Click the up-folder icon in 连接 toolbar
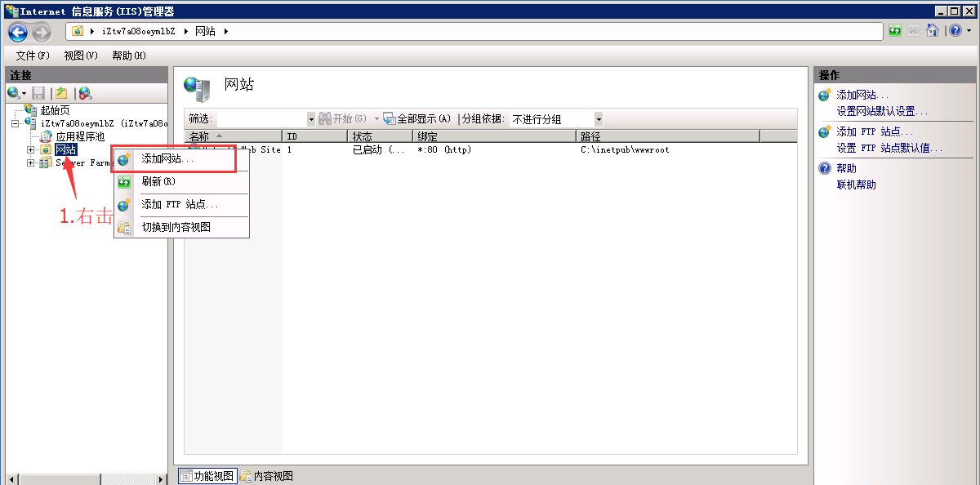The width and height of the screenshot is (980, 485). click(61, 93)
